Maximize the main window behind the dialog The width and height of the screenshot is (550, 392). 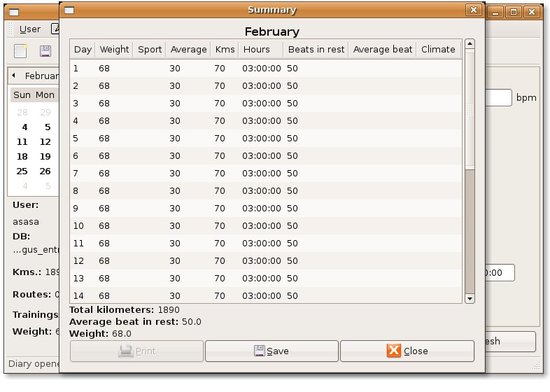[514, 13]
